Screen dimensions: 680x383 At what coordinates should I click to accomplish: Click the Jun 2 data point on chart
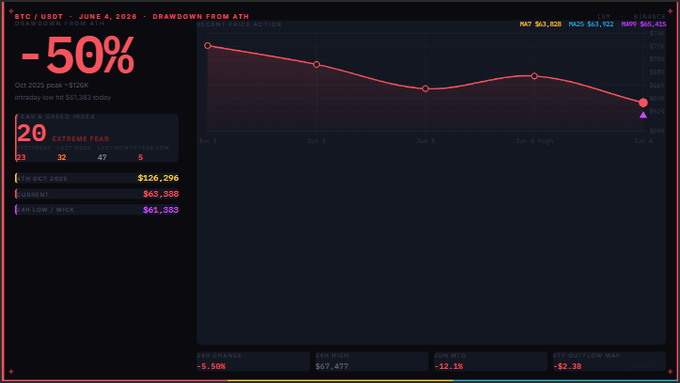click(317, 64)
